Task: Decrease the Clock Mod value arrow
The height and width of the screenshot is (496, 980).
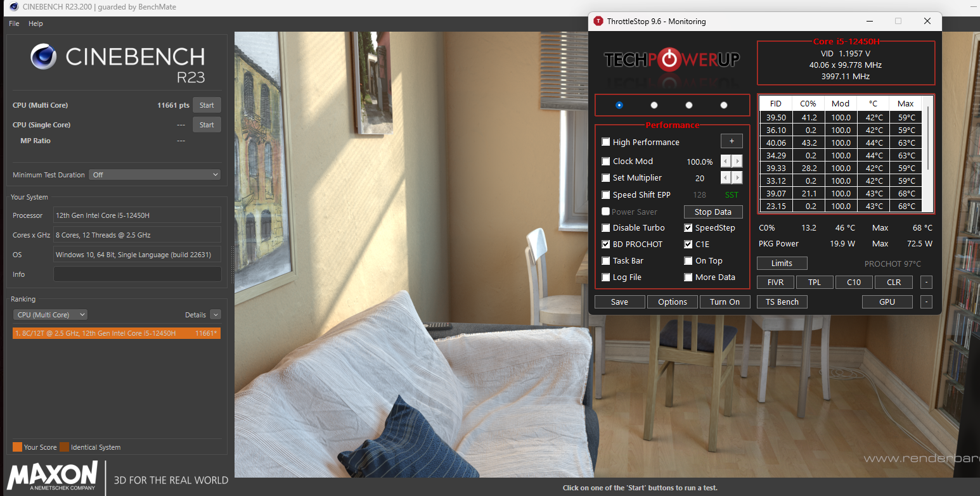Action: coord(726,162)
